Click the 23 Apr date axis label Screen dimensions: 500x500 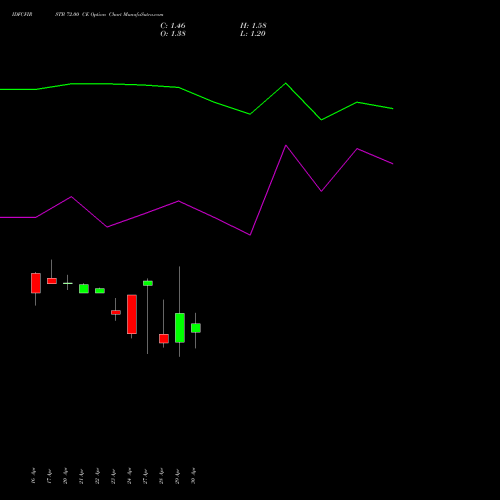113,476
